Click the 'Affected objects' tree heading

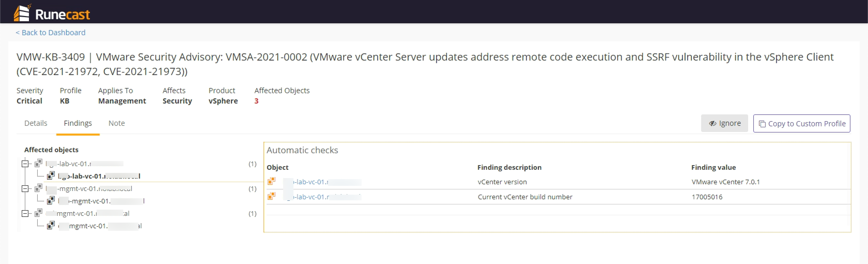[51, 150]
